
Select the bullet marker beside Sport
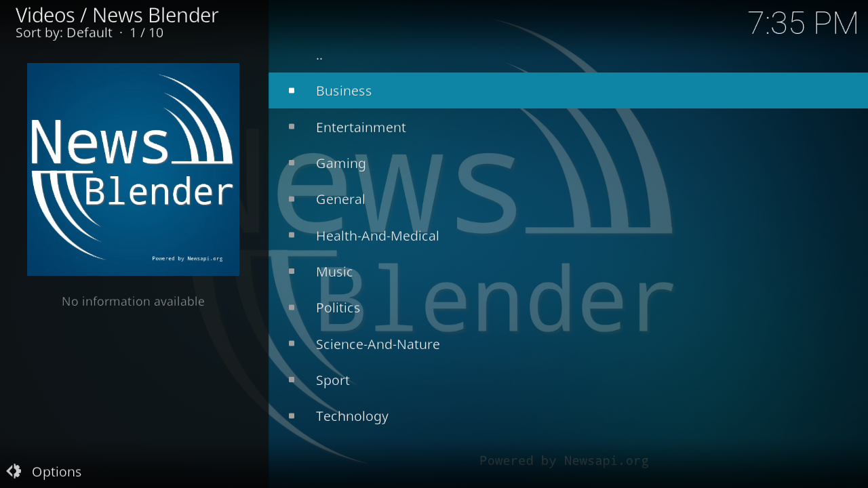pos(292,380)
